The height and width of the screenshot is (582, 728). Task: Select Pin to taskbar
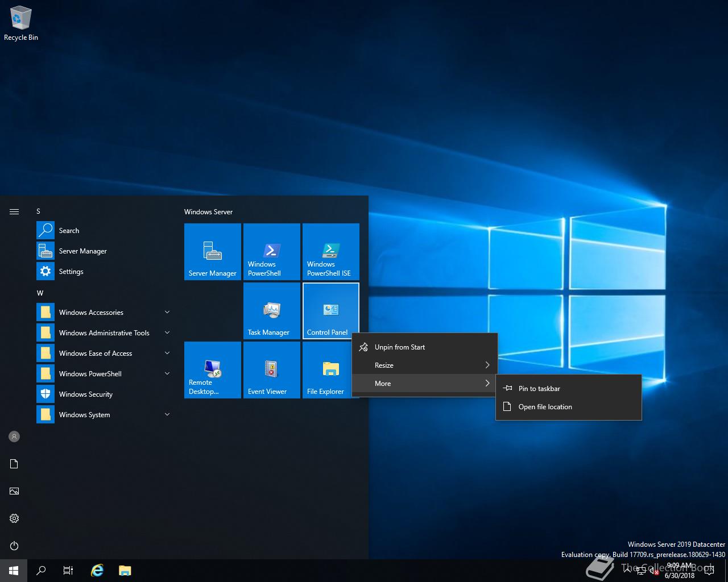pos(569,388)
